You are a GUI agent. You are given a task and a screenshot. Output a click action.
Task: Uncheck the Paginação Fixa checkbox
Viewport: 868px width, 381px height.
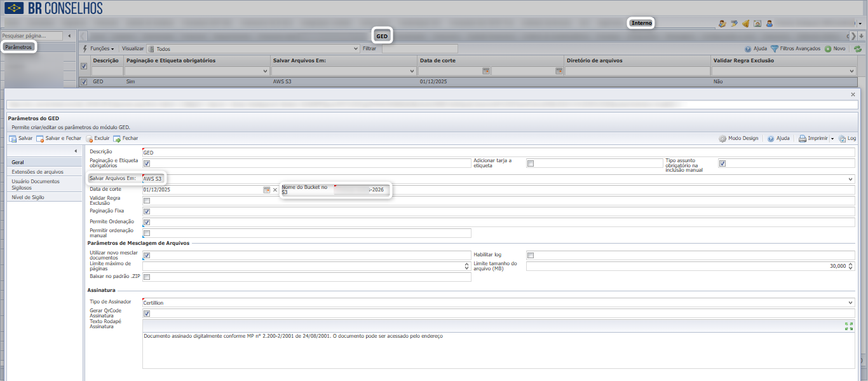coord(147,211)
